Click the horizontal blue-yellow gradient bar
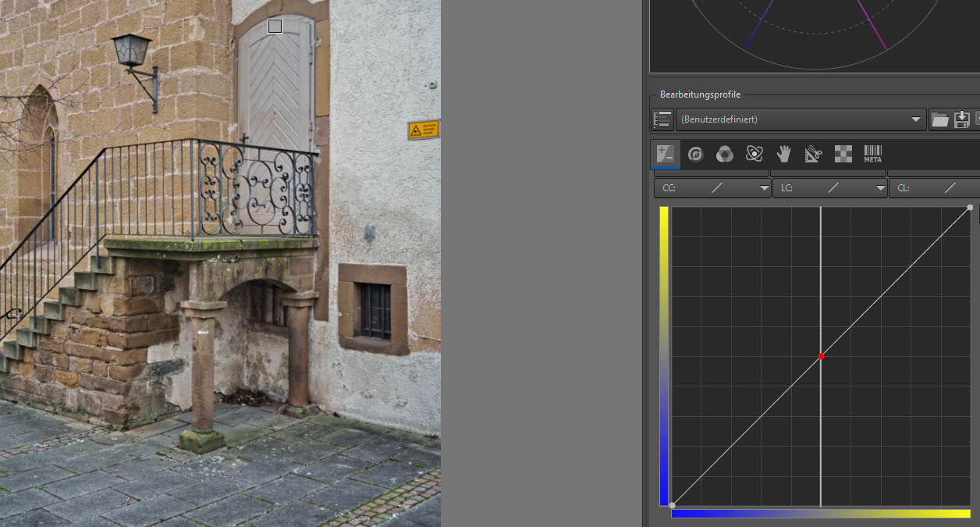 point(821,514)
